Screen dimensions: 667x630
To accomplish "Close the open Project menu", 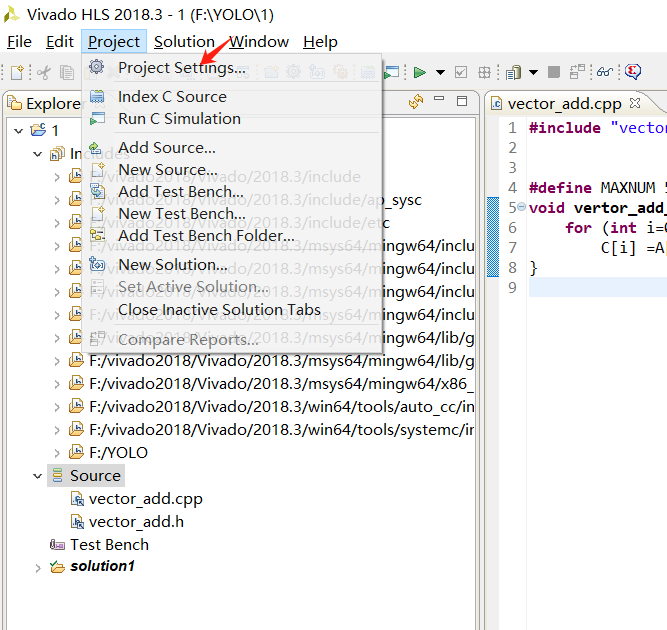I will (114, 42).
